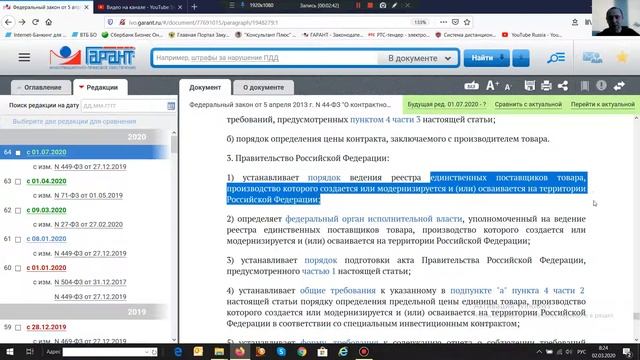Click the blue button right of Найти
Image resolution: width=640 pixels, height=360 pixels.
click(x=521, y=58)
